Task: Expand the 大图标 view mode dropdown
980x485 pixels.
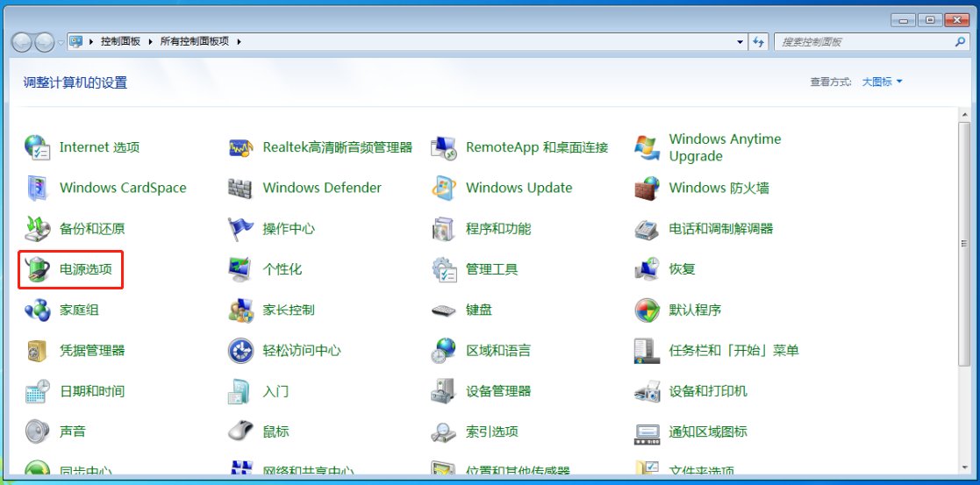Action: [882, 82]
